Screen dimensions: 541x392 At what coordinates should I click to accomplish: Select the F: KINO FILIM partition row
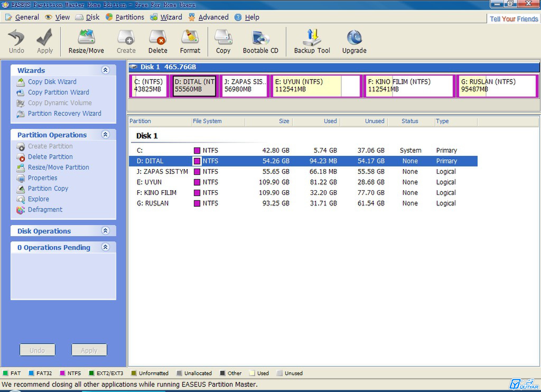click(x=303, y=193)
